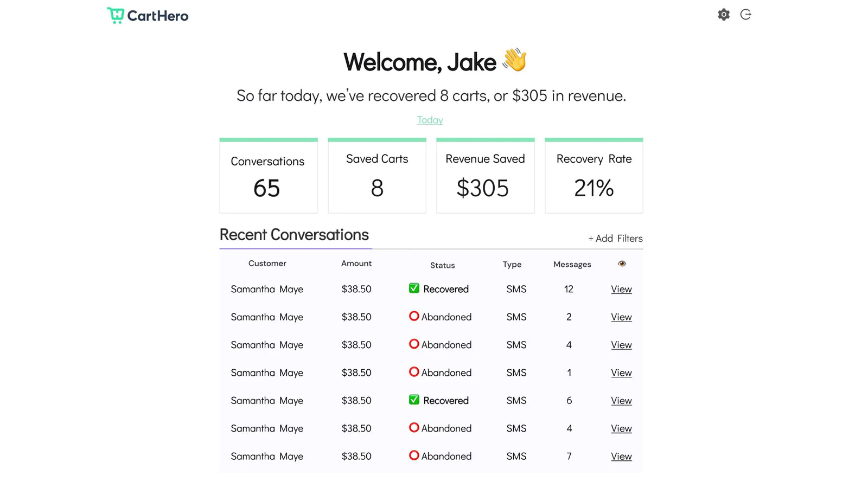Open the settings gear icon

point(724,15)
